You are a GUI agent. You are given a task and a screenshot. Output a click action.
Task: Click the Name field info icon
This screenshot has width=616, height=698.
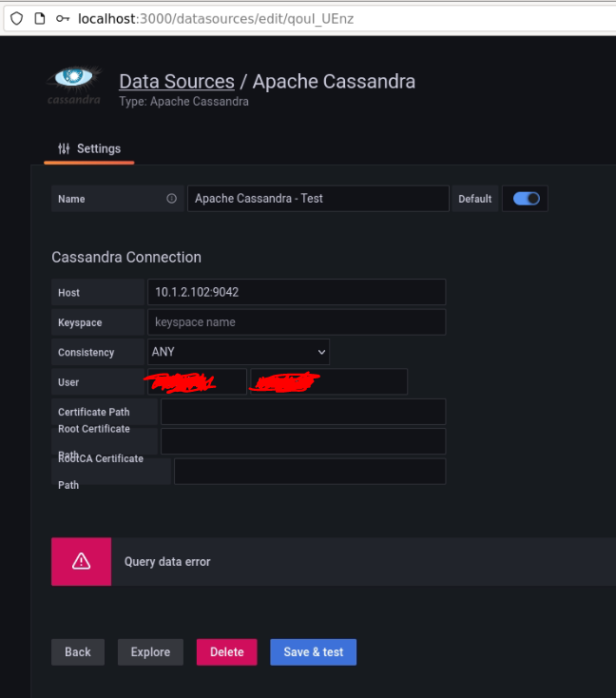171,199
